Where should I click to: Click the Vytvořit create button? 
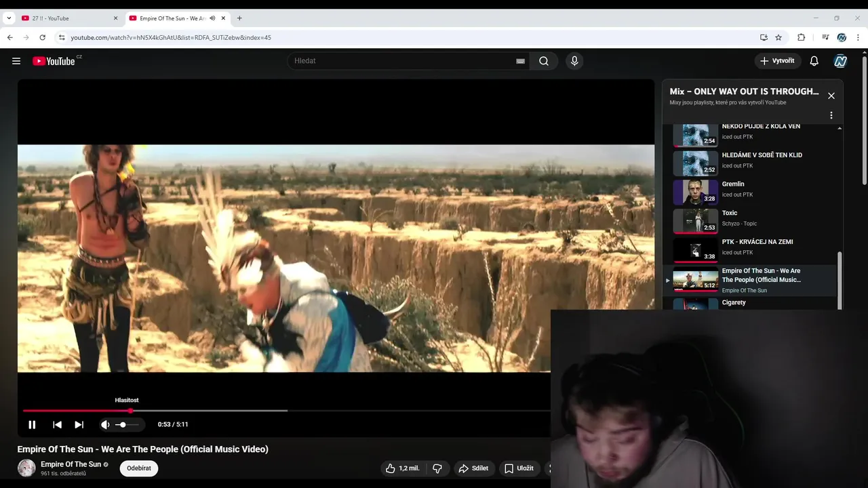click(777, 61)
